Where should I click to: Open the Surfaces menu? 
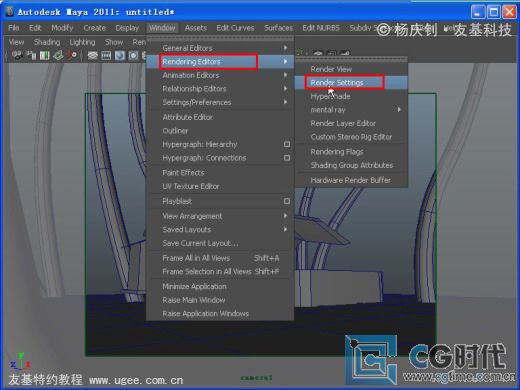tap(278, 28)
